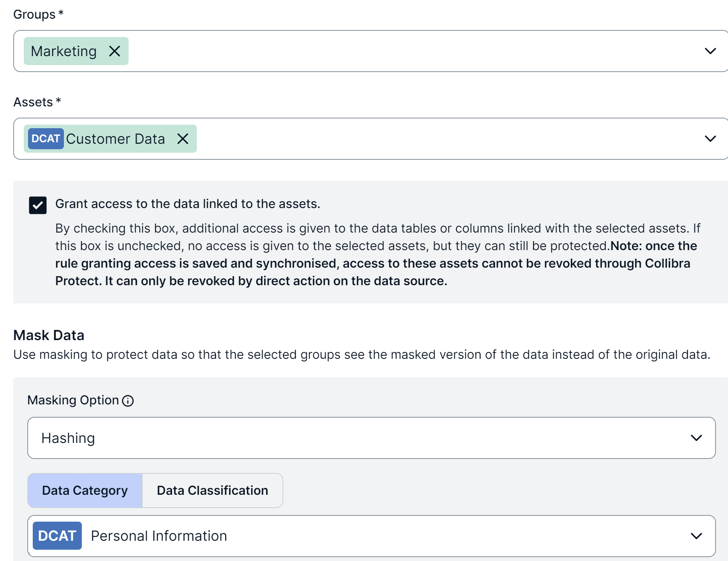The height and width of the screenshot is (561, 728).
Task: Click the Personal Information category text
Action: point(159,536)
